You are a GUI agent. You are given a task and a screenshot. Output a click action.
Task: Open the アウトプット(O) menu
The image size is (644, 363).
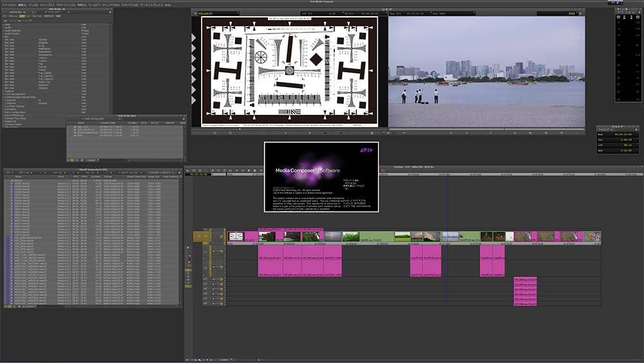point(66,5)
